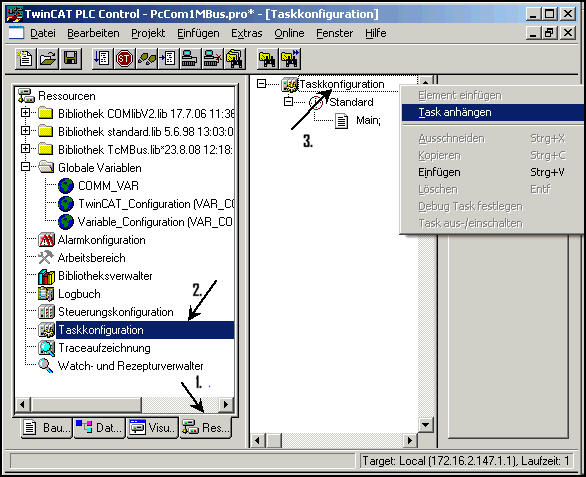Restore the inner Taskkonfiguration window
This screenshot has height=477, width=586.
pos(549,33)
